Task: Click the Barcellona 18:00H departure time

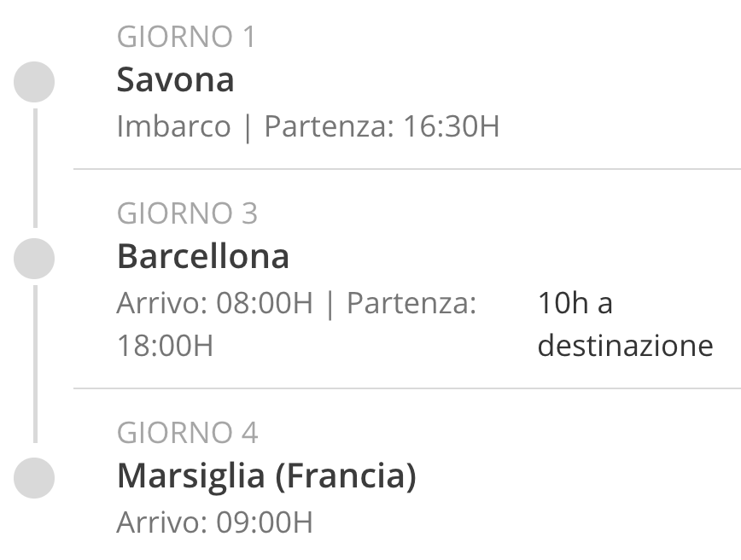Action: (165, 346)
